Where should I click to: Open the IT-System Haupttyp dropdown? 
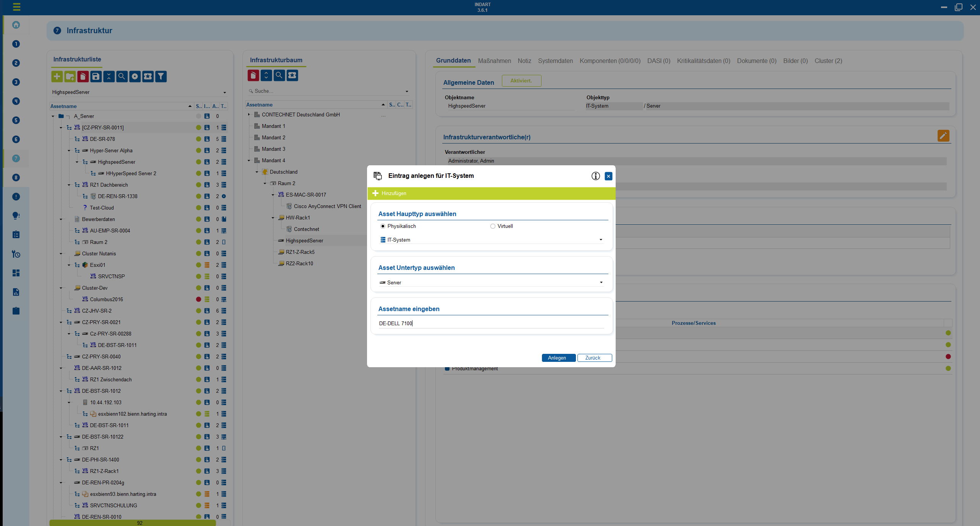[600, 240]
